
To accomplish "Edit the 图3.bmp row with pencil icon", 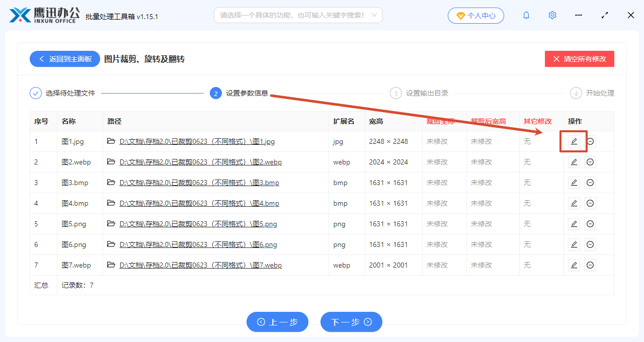I will point(574,183).
